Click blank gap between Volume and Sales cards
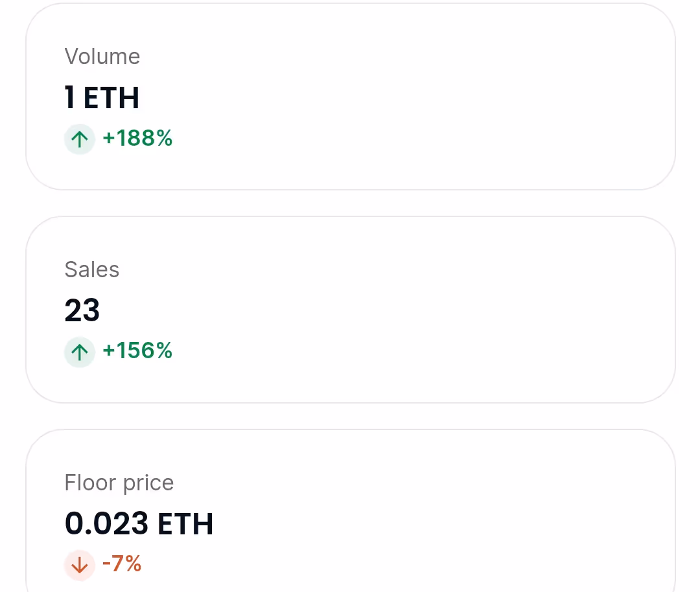700x592 pixels. (x=350, y=203)
